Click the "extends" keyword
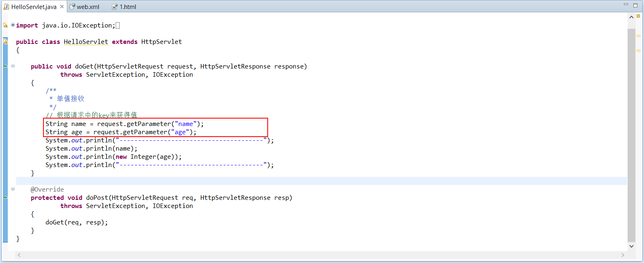This screenshot has width=644, height=263. point(125,42)
